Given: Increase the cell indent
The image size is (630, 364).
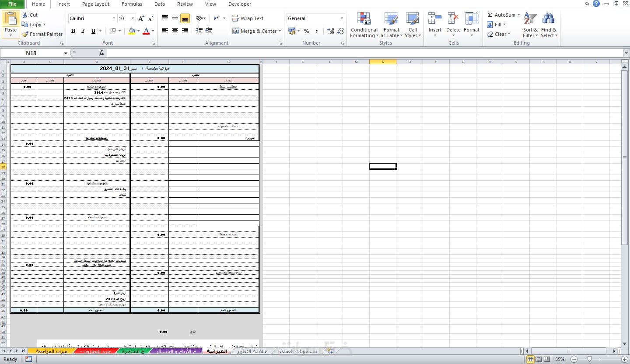Looking at the screenshot, I should (209, 31).
